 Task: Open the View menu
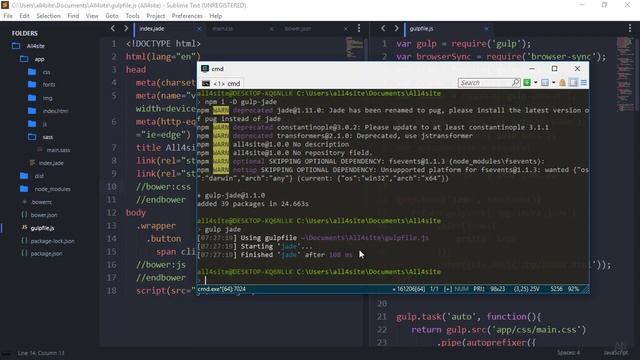[x=92, y=16]
